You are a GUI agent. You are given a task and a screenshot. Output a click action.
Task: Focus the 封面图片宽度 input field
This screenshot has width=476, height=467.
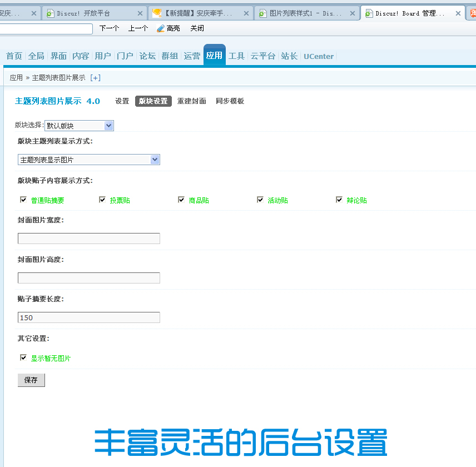coord(89,239)
